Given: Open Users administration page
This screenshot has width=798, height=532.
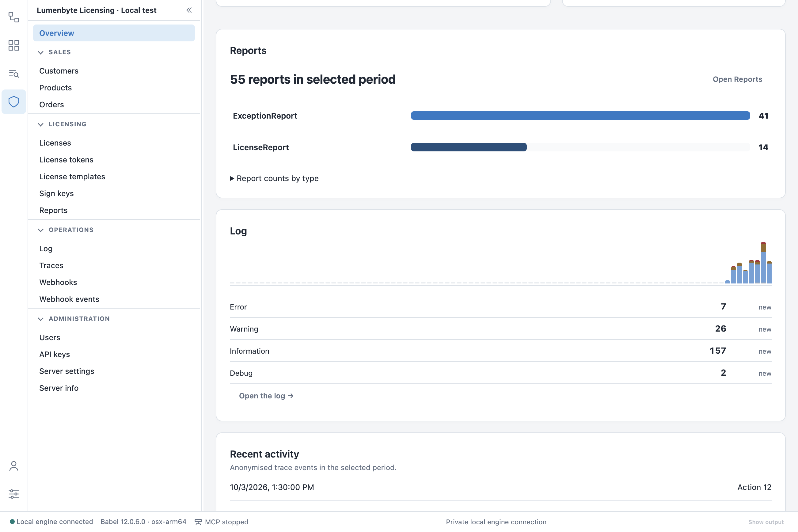Looking at the screenshot, I should [50, 338].
